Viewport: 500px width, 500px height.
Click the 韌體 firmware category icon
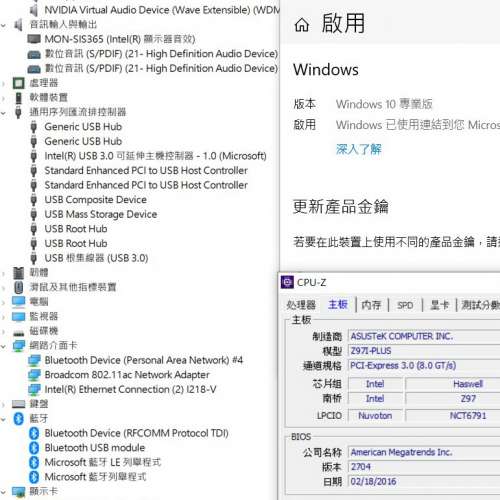coord(18,273)
